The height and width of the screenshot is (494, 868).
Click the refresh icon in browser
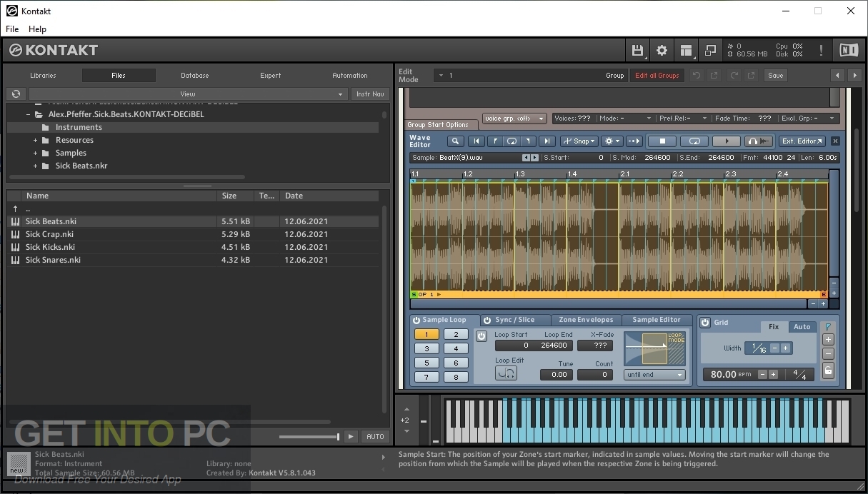pyautogui.click(x=16, y=94)
